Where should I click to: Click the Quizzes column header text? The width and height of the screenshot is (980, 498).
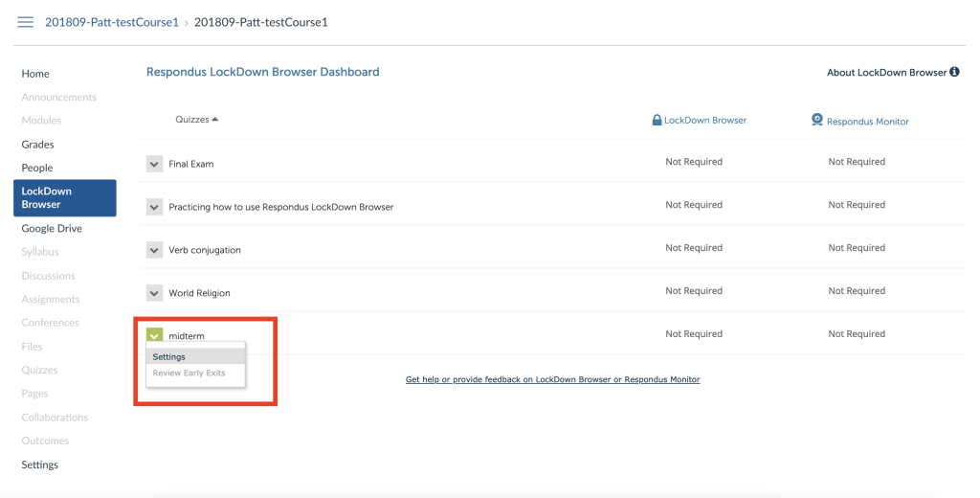click(191, 120)
